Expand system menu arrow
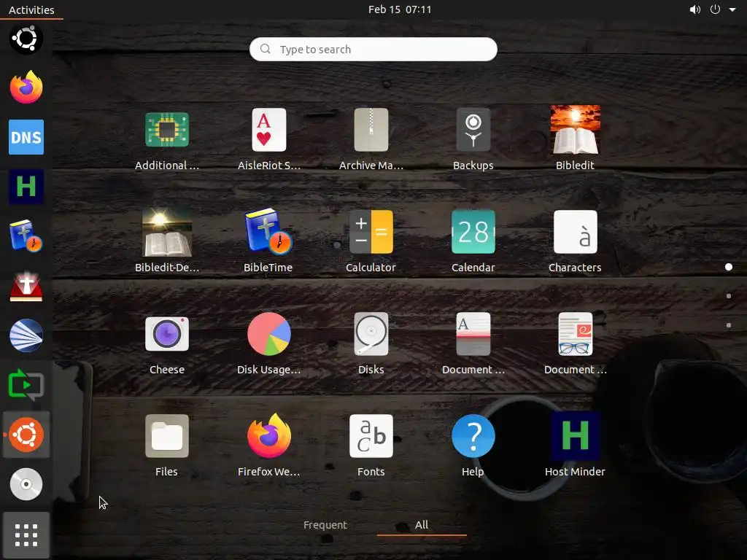 [x=732, y=9]
